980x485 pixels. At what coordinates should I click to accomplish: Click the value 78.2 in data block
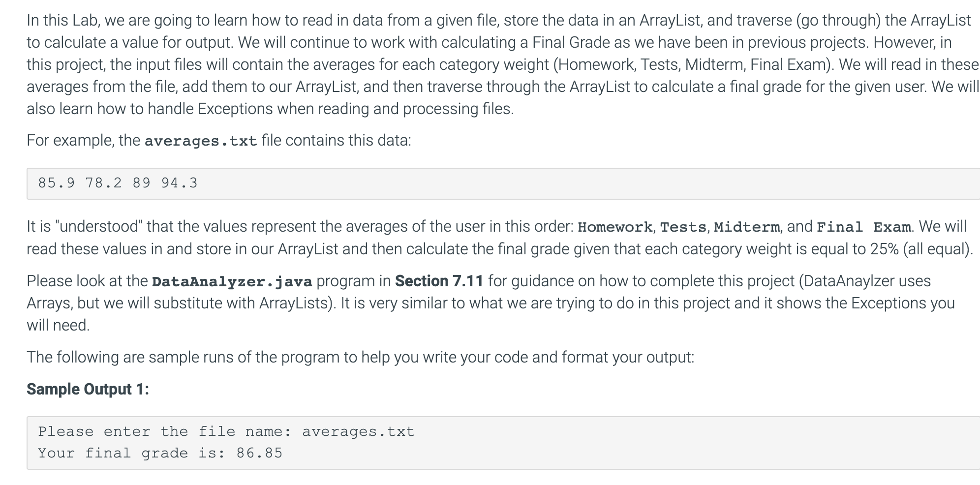[103, 183]
